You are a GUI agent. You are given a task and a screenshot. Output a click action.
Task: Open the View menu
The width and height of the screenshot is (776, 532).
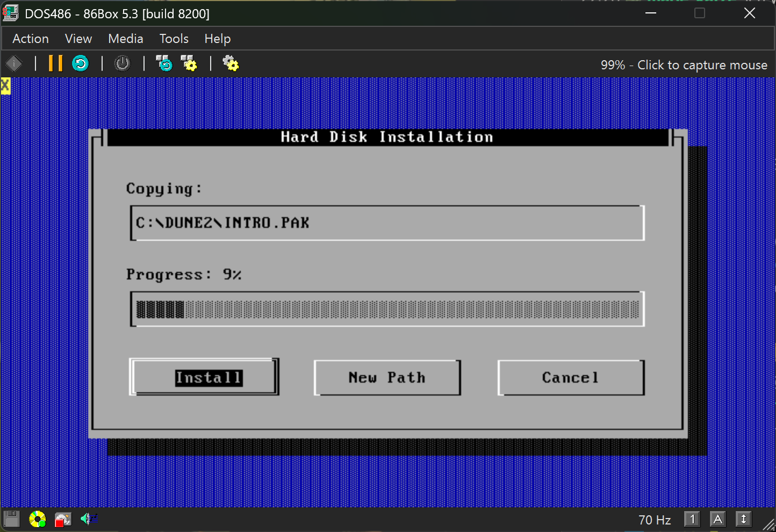click(x=78, y=39)
